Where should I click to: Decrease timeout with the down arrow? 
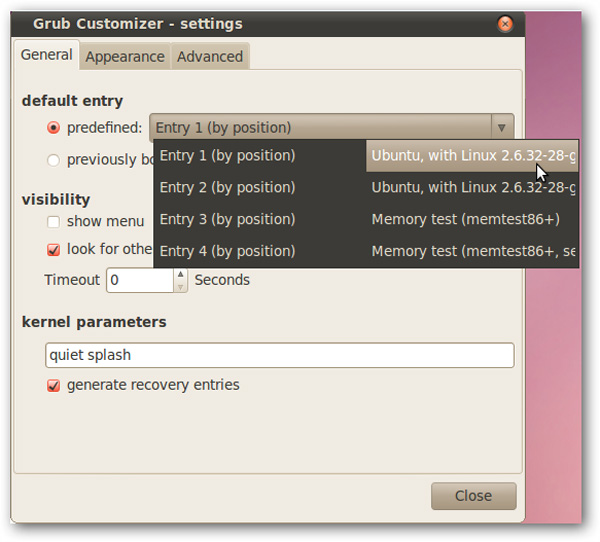pos(180,286)
